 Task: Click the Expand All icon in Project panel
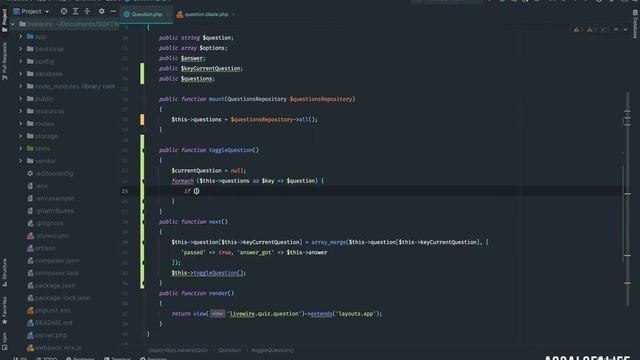click(x=76, y=11)
